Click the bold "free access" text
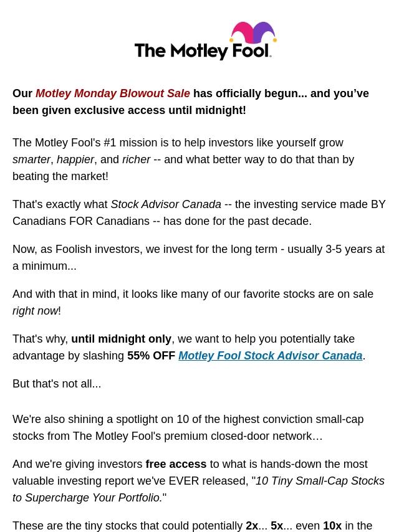The image size is (399, 532). pyautogui.click(x=176, y=464)
